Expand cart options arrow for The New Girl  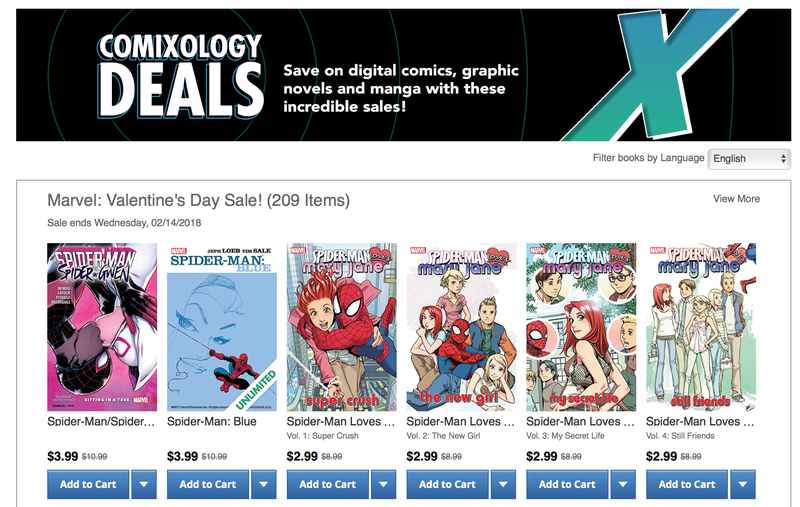(503, 484)
